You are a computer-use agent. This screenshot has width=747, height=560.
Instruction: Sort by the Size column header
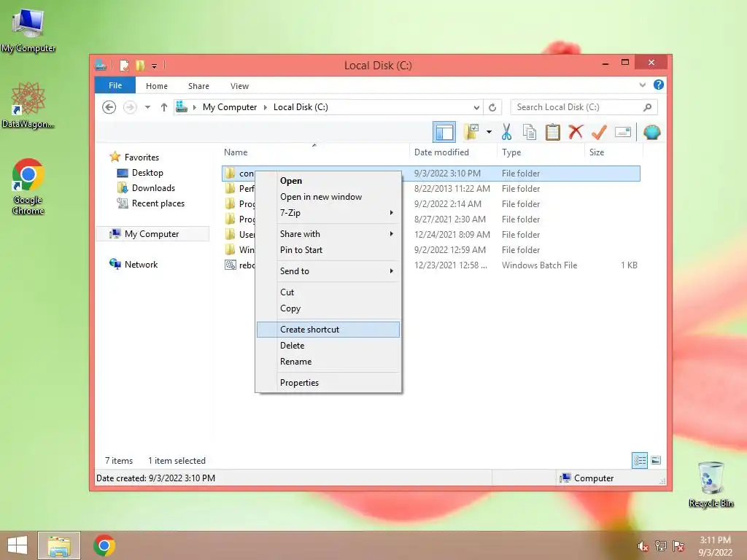[614, 152]
